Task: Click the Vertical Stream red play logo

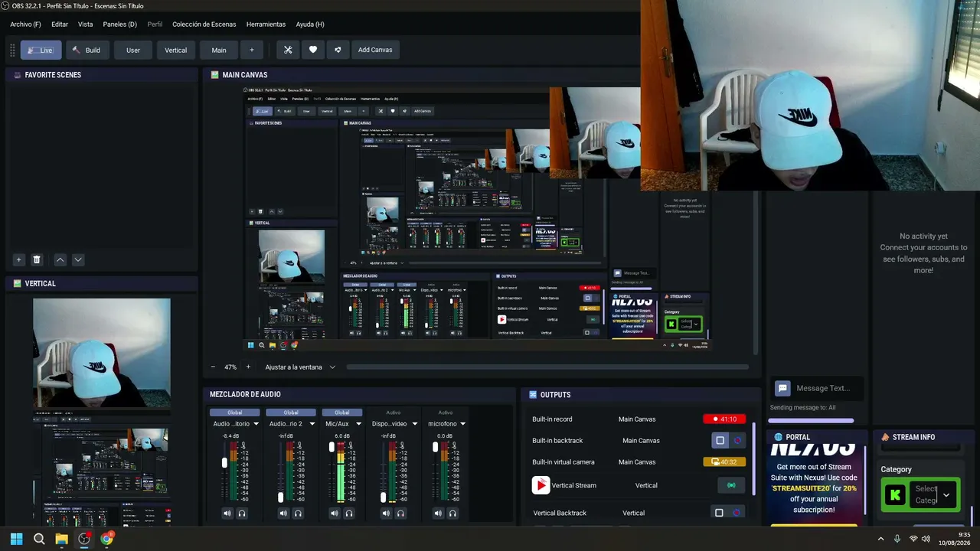Action: coord(541,485)
